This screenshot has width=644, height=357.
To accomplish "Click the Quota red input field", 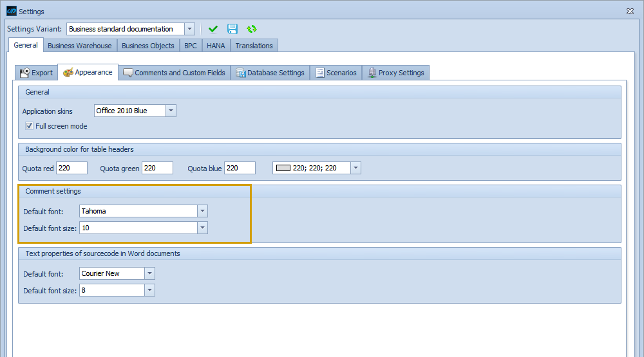I will click(71, 168).
